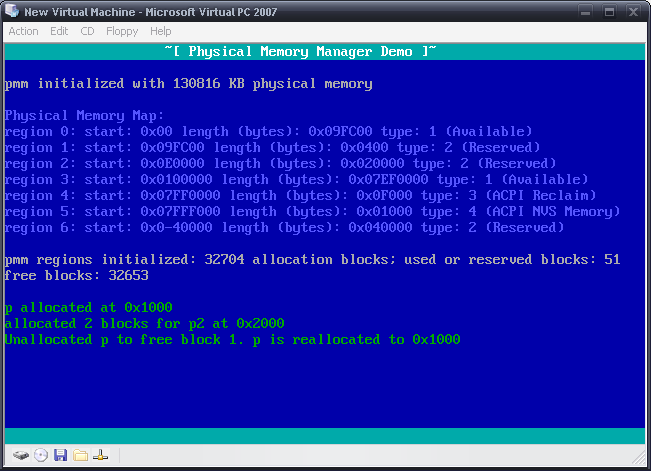Open the Floppy menu
Screen dimensions: 651x471
[x=122, y=32]
